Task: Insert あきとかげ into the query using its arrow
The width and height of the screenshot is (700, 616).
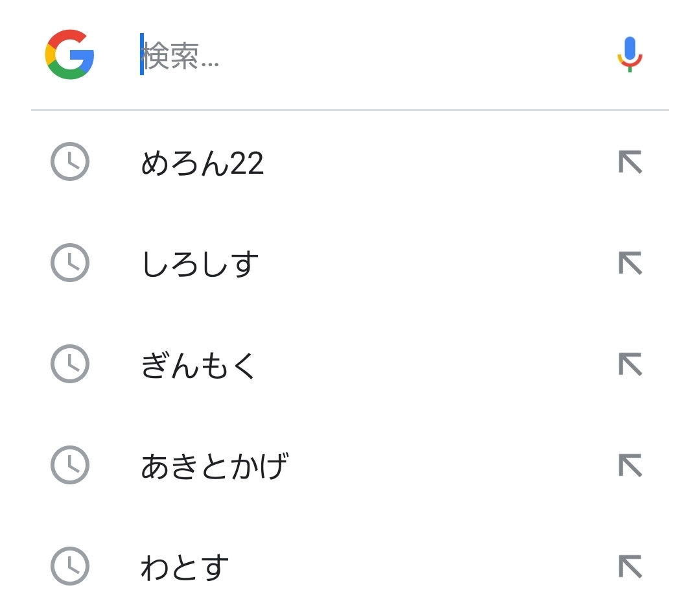Action: point(630,466)
